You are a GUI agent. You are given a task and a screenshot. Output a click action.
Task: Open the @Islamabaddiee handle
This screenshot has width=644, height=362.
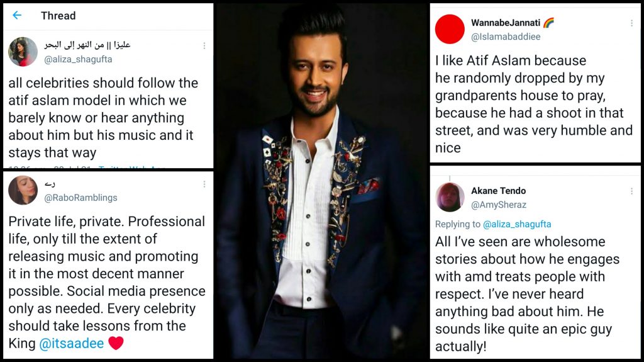coord(506,37)
